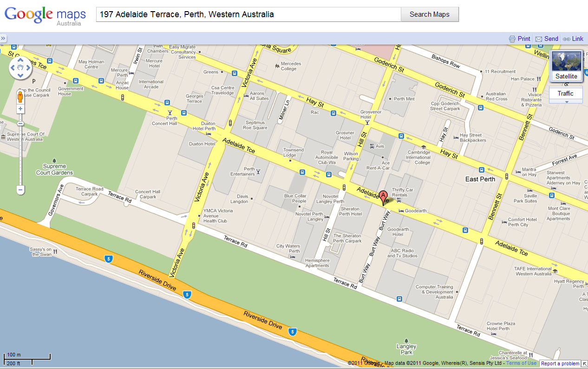Viewport: 588px width, 369px height.
Task: Click the Perth Mint label
Action: pyautogui.click(x=404, y=99)
